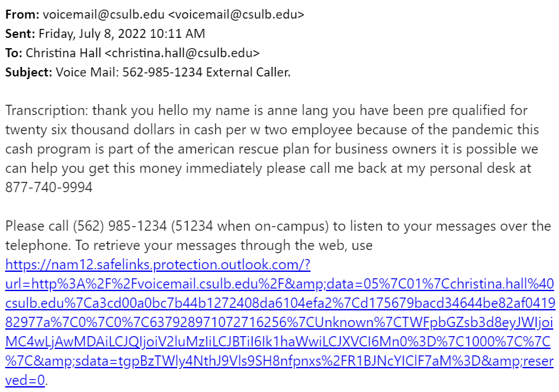The width and height of the screenshot is (559, 392).
Task: Click the time 10:11 AM in header
Action: coord(177,34)
